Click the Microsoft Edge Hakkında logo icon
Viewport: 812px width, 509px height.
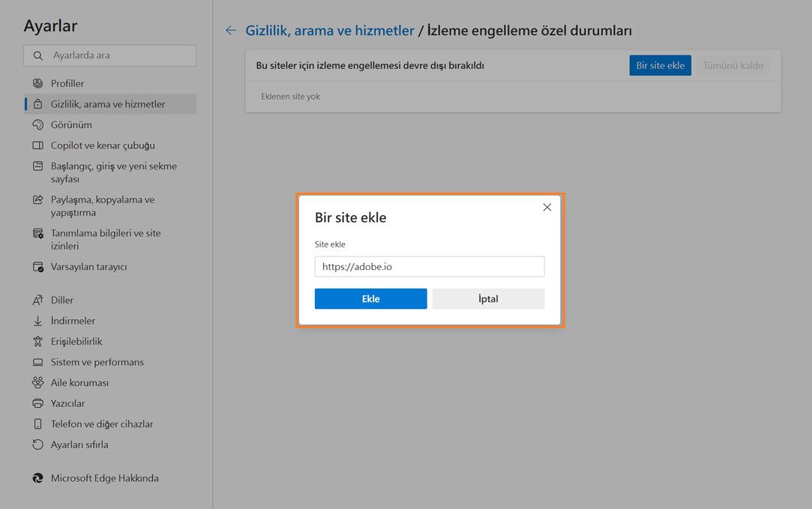(38, 478)
